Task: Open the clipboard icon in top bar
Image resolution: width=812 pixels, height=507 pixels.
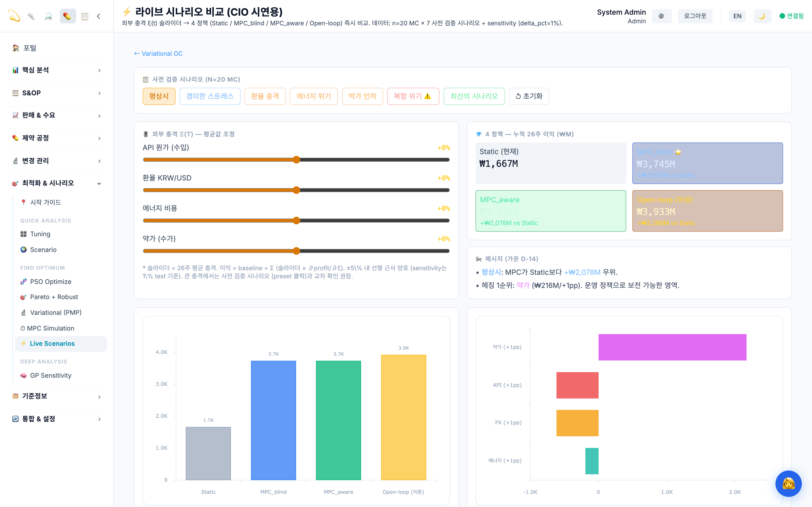Action: [x=85, y=16]
